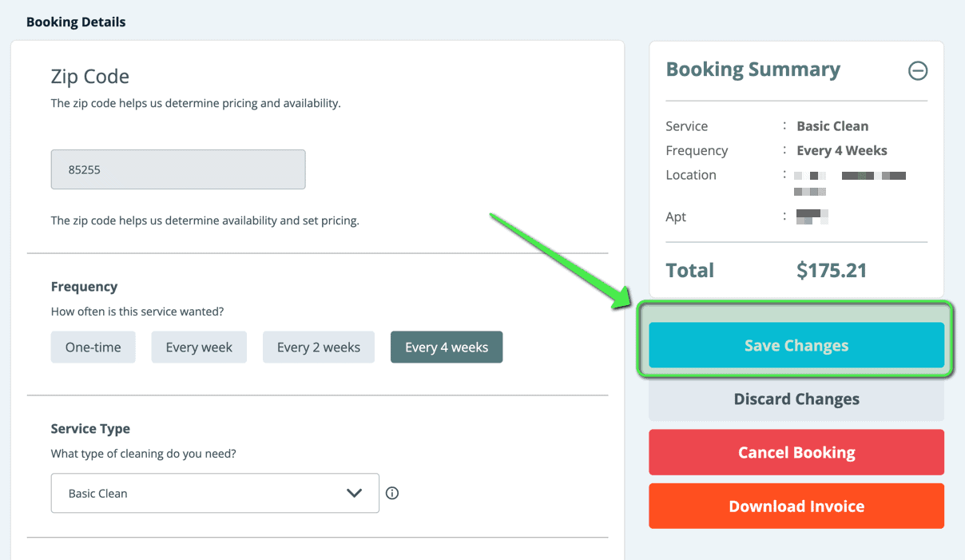Image resolution: width=965 pixels, height=560 pixels.
Task: Click the Location label in summary
Action: tap(691, 174)
